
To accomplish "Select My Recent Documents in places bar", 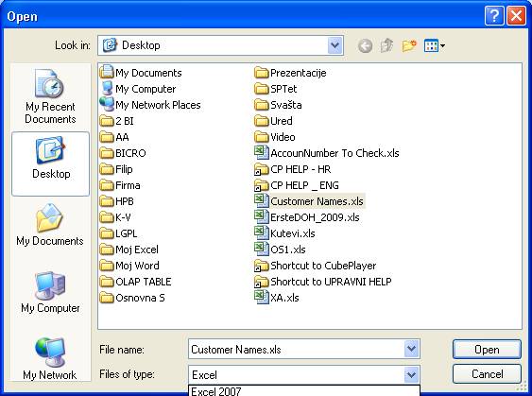I will pos(50,96).
